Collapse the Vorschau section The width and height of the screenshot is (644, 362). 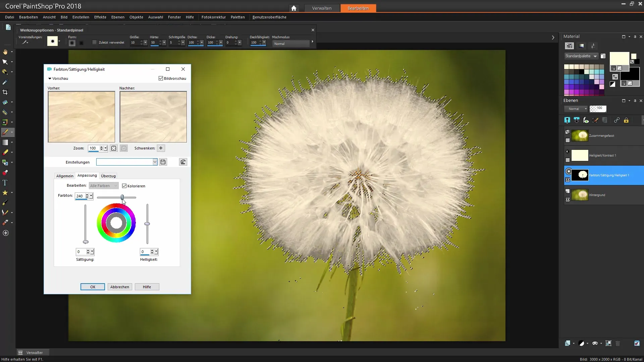point(50,78)
